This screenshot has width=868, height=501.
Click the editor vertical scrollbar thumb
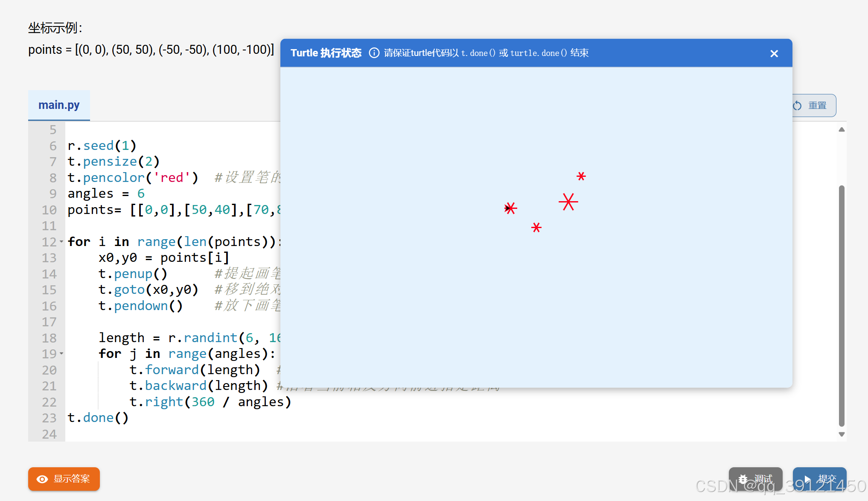(x=841, y=305)
